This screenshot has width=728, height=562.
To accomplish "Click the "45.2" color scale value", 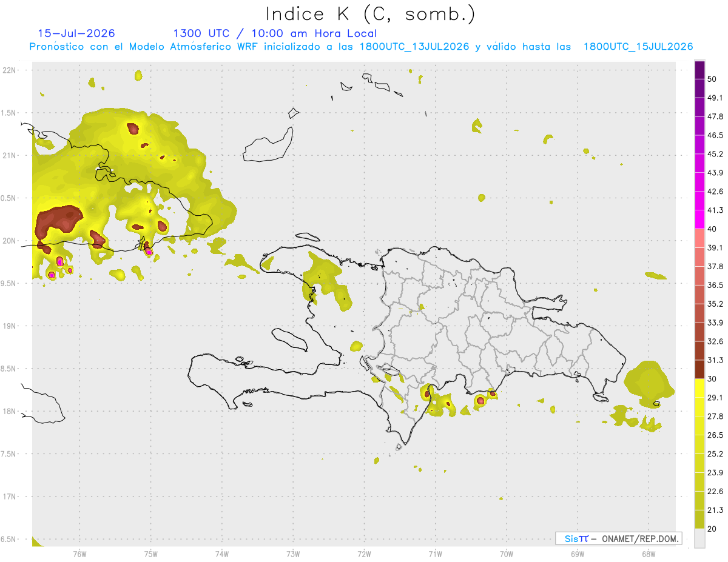I will pos(715,154).
